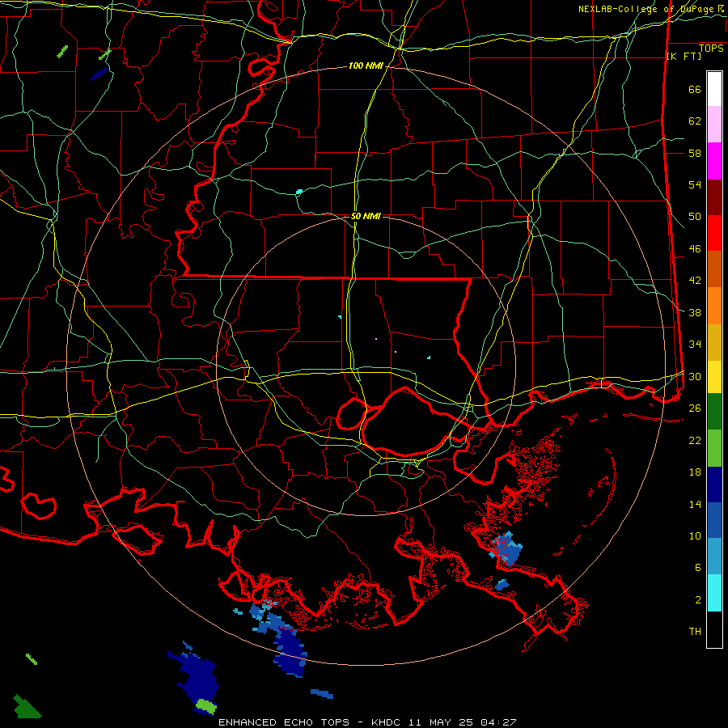Pick the maroon swatch on the tops scale
The image size is (728, 728).
714,198
